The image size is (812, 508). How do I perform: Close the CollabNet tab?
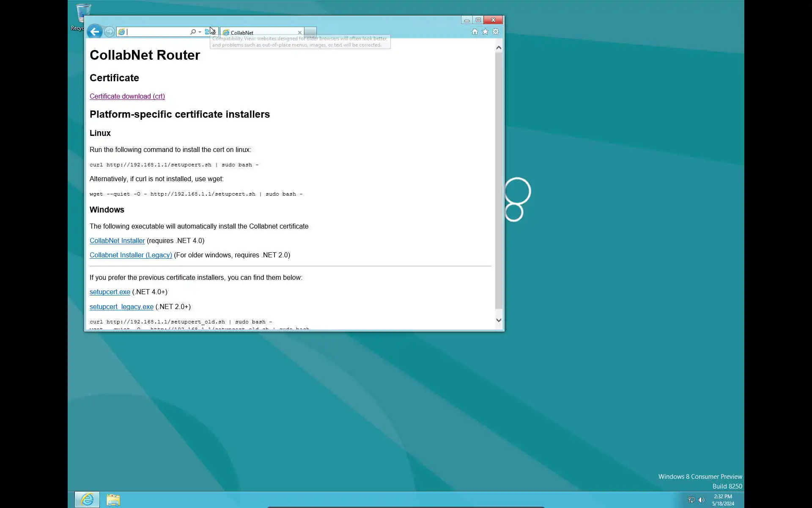click(300, 33)
